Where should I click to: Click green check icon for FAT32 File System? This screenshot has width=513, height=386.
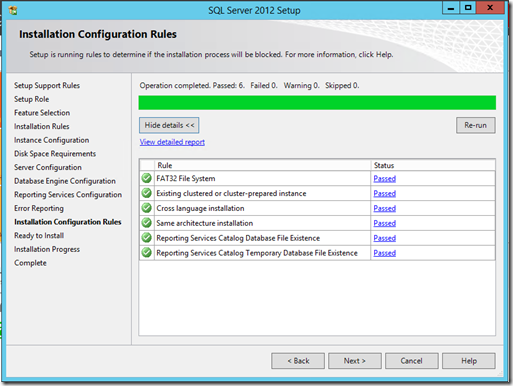point(146,178)
